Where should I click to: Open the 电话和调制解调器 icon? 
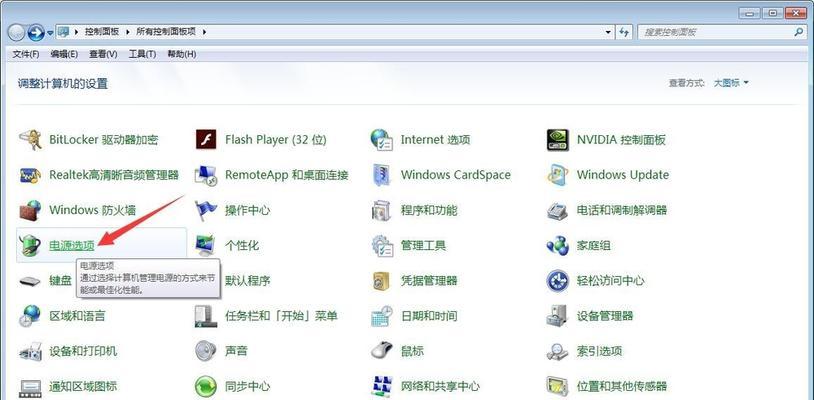tap(558, 211)
